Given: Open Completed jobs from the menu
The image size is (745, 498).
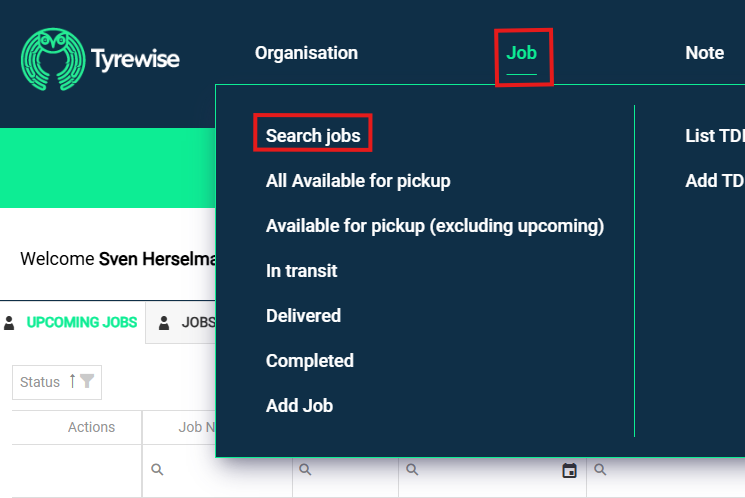Looking at the screenshot, I should point(310,361).
